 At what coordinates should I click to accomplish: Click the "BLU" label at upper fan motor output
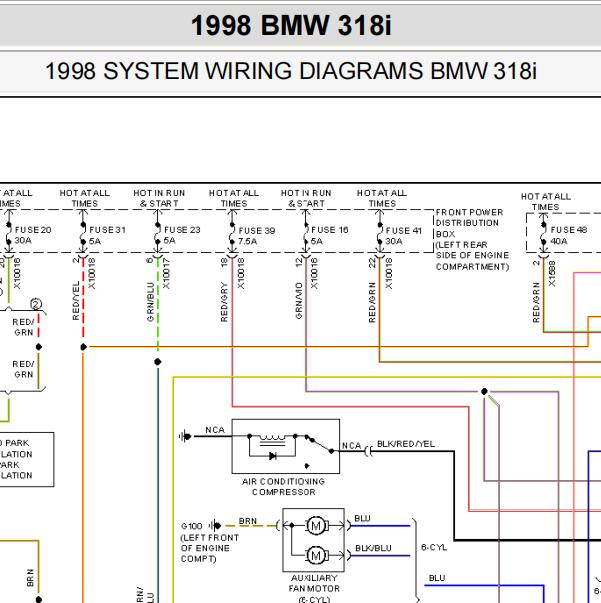point(362,518)
